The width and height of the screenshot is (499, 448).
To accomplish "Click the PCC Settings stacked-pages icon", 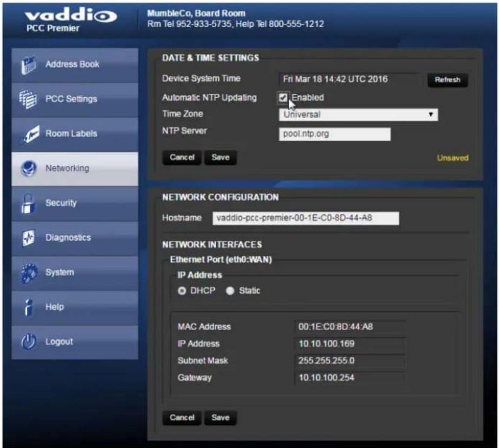I will coord(28,99).
